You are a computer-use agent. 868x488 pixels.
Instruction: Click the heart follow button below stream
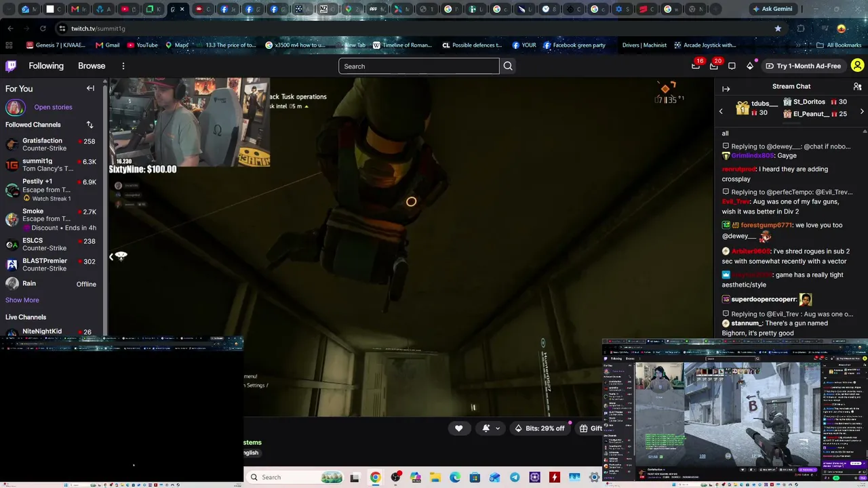tap(458, 428)
